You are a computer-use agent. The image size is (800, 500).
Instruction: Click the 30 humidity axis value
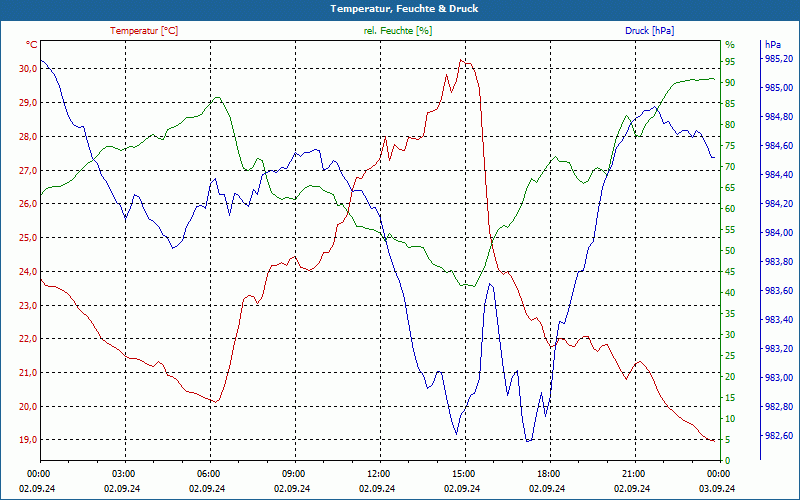coord(730,335)
